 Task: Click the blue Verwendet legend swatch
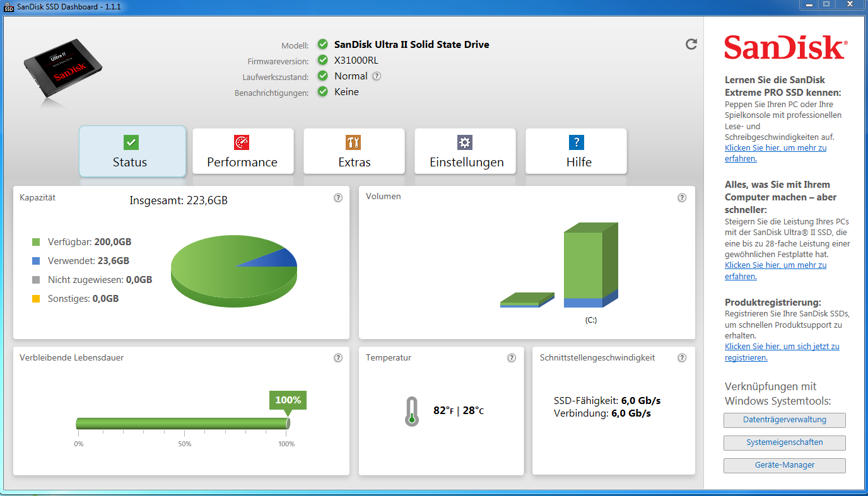coord(36,261)
